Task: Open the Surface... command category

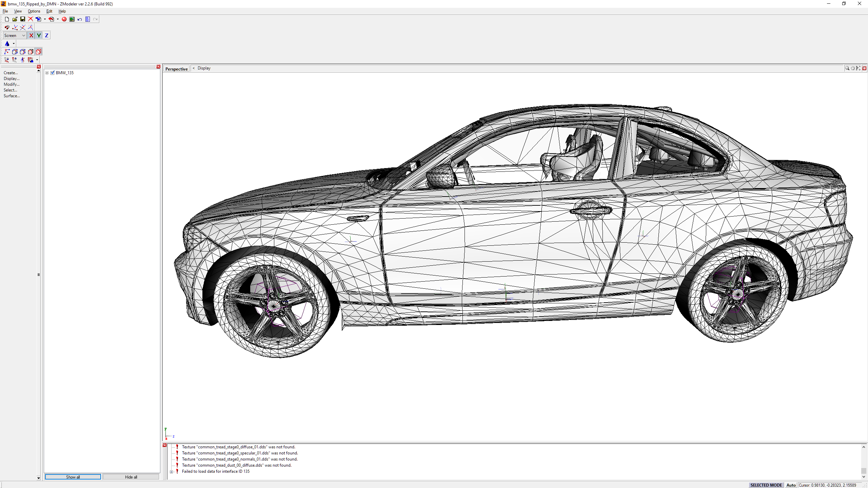Action: [12, 96]
